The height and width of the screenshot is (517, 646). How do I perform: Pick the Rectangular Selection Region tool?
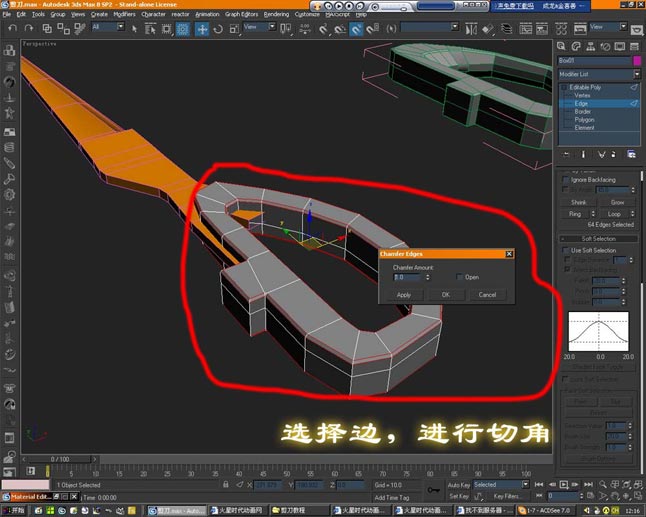[x=166, y=29]
